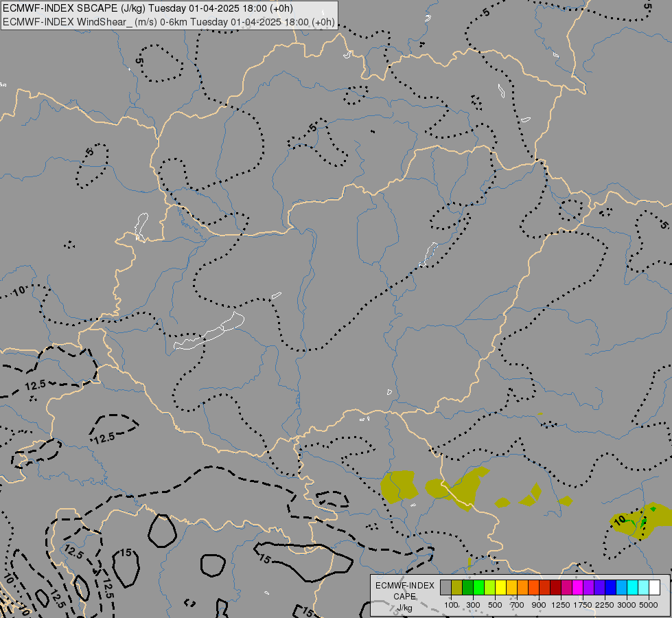The height and width of the screenshot is (618, 672).
Task: Select the legend value 3000
Action: pyautogui.click(x=627, y=605)
